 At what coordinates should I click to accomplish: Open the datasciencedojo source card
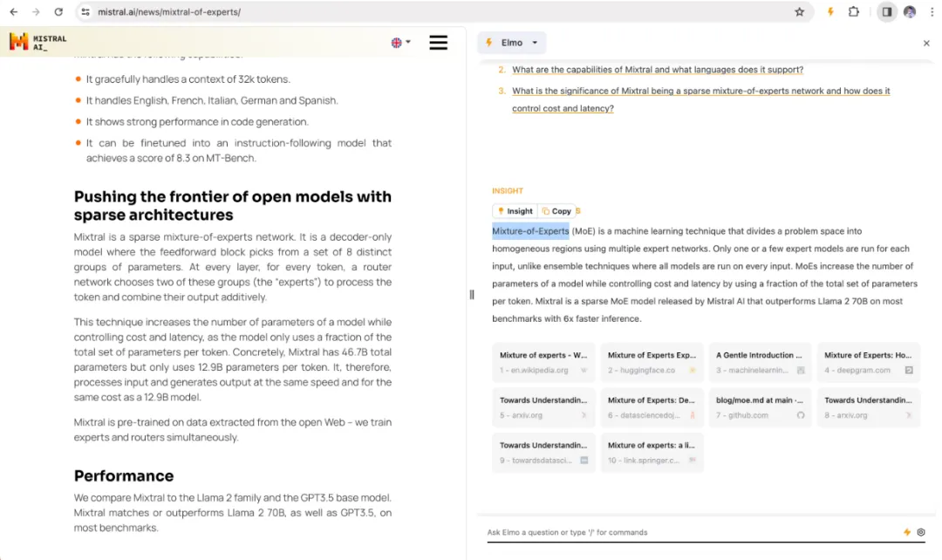[x=652, y=407]
